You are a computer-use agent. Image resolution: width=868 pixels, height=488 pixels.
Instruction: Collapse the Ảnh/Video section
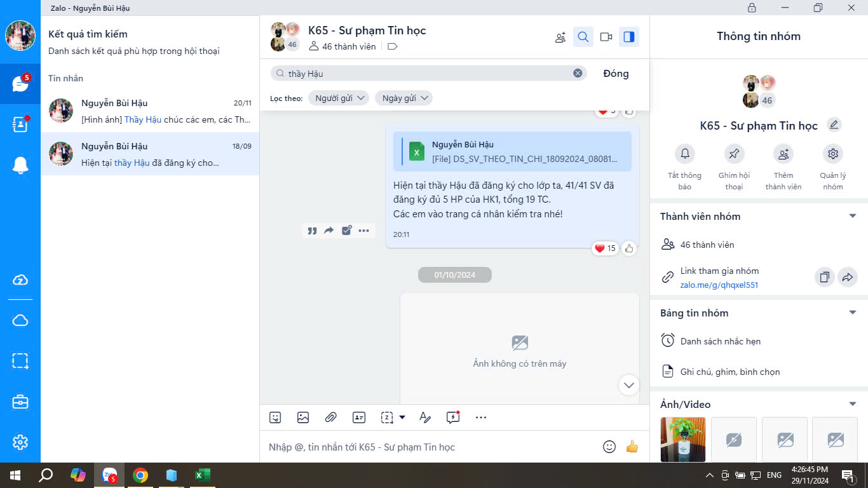pos(853,404)
